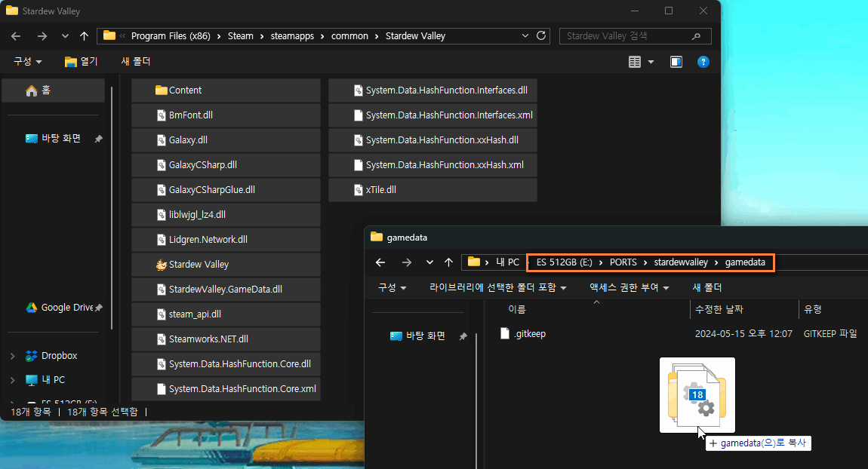Viewport: 868px width, 469px height.
Task: Select StardewValley.GameData.dll file
Action: tap(226, 290)
